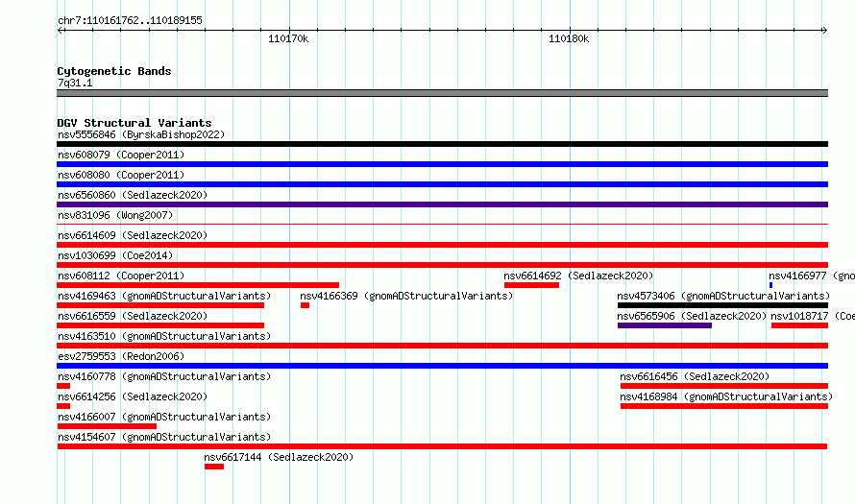Open the DGV Structural Variants track title
855x504 pixels.
pos(134,123)
